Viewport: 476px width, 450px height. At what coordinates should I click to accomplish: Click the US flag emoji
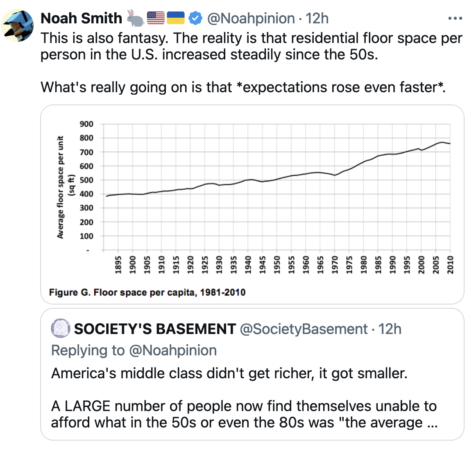coord(156,18)
